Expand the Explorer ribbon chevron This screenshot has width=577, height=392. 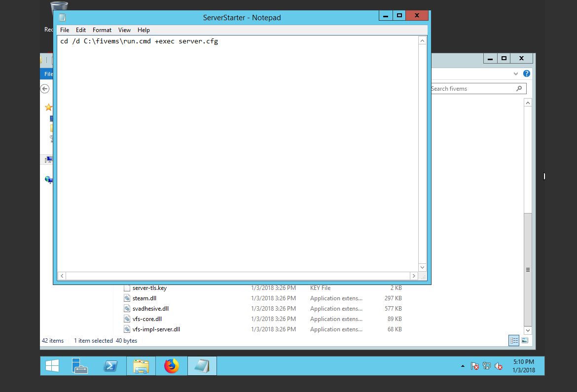pos(515,73)
